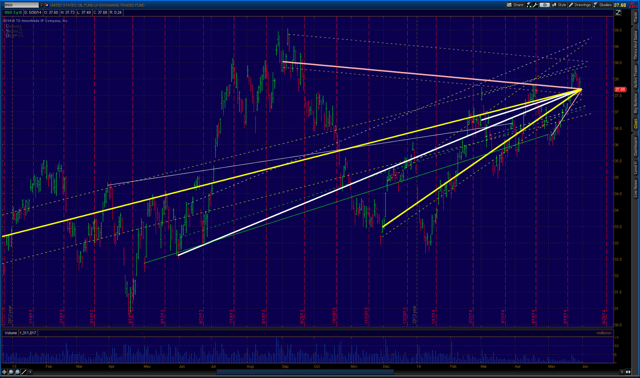Click the expand time axis icon at bottom-right
This screenshot has height=378, width=640.
628,371
